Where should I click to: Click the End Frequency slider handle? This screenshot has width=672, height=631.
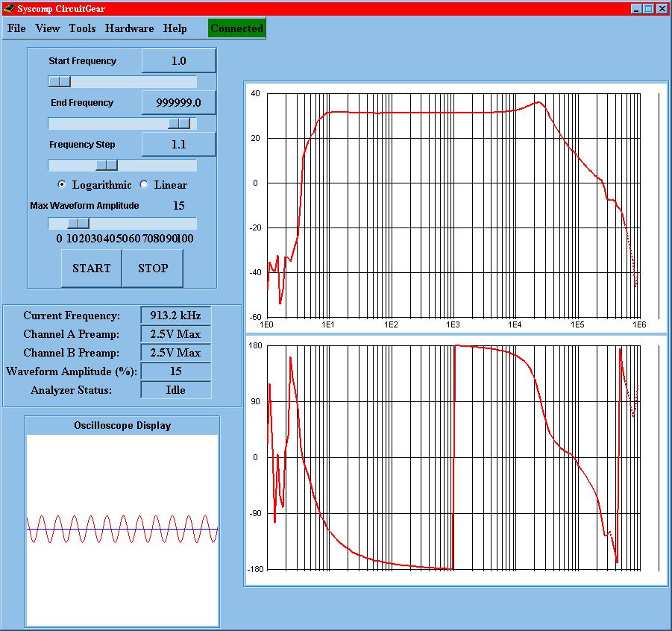point(179,123)
